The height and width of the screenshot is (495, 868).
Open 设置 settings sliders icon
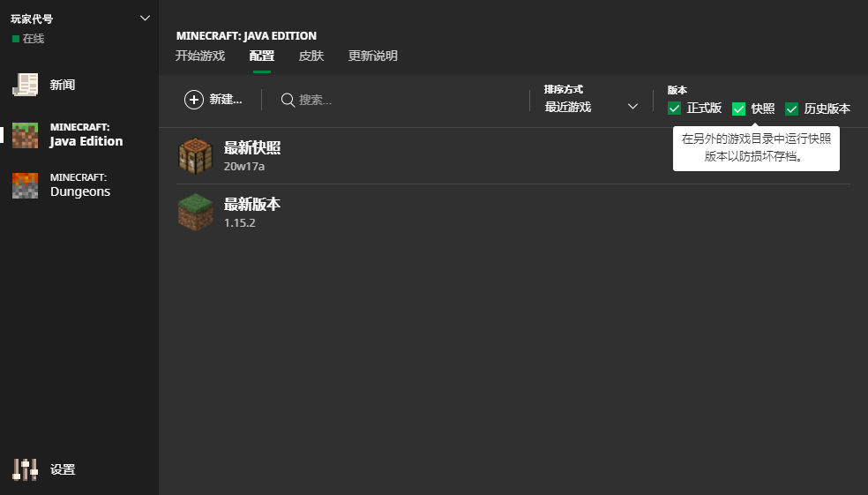25,469
